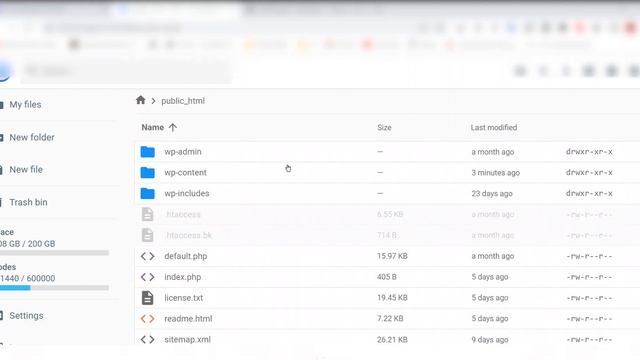Select the default.php file name
Viewport: 640px width, 360px height.
click(x=186, y=256)
